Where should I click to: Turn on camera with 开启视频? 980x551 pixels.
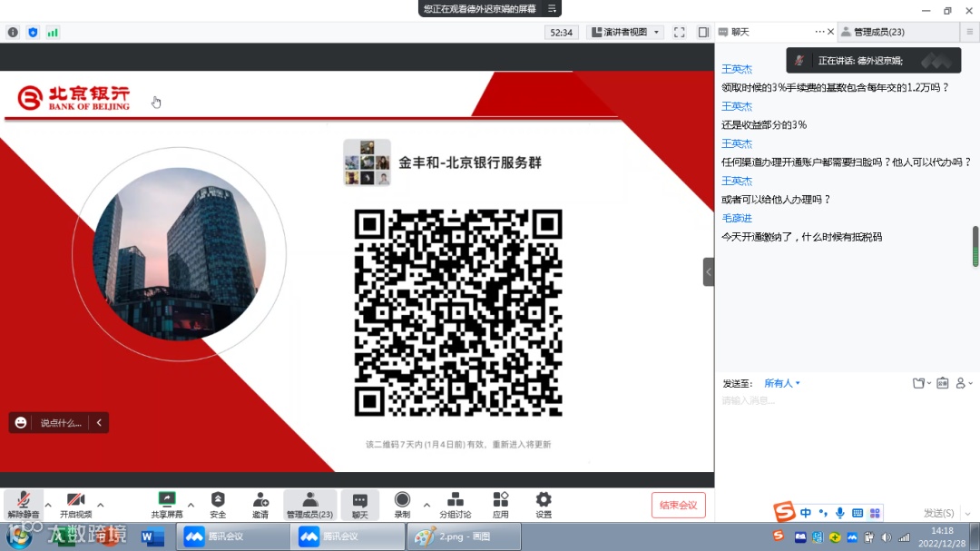tap(75, 505)
